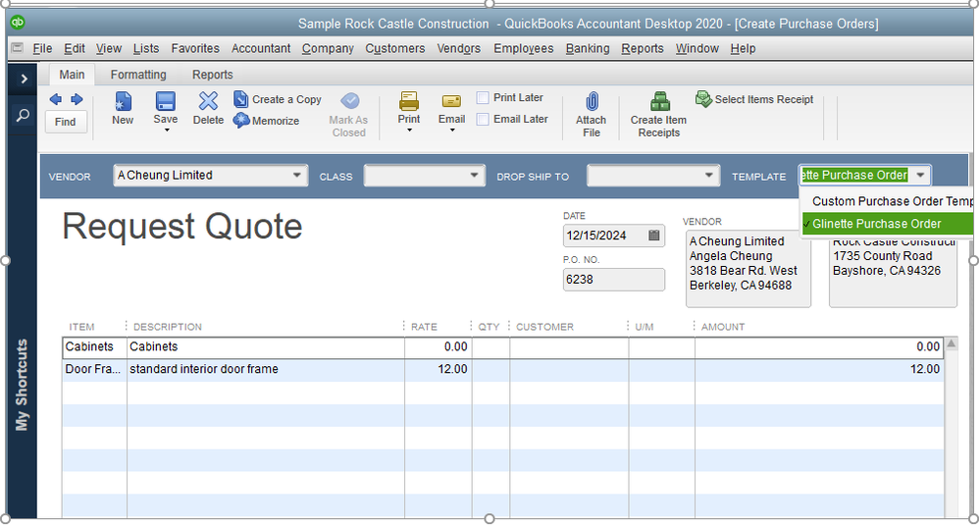Click Create Item Receipts icon
This screenshot has width=980, height=526.
point(659,101)
